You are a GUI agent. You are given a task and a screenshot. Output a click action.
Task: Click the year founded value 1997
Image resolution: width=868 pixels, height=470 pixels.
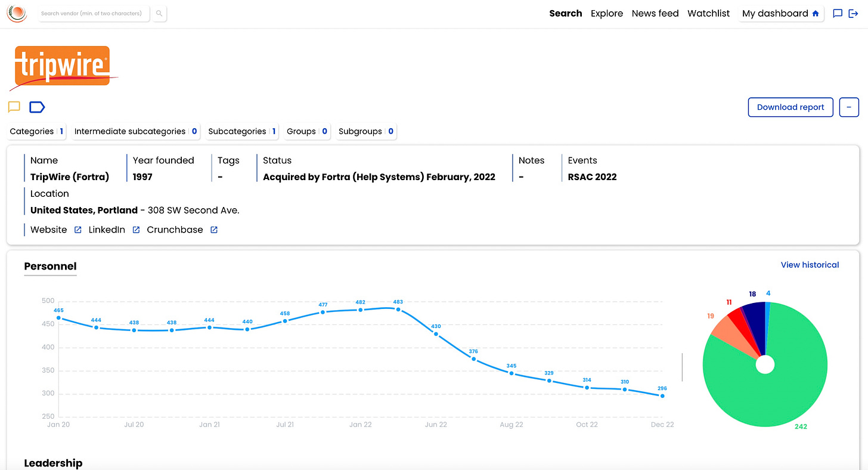click(x=142, y=177)
